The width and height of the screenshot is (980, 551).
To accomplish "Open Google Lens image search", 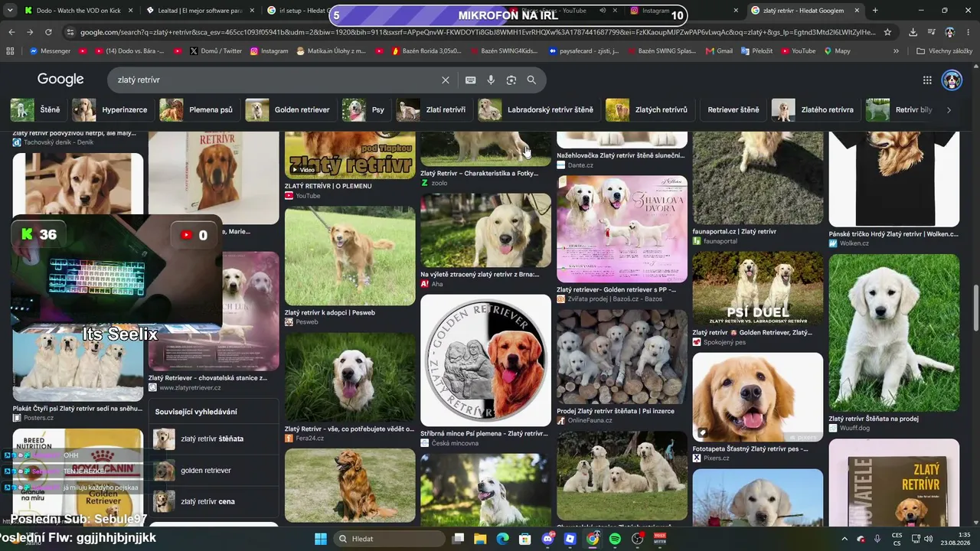I will click(x=511, y=80).
